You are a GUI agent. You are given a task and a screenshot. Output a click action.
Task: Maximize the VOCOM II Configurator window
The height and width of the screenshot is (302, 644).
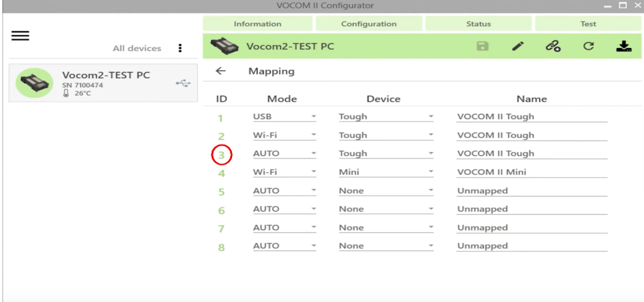click(623, 5)
